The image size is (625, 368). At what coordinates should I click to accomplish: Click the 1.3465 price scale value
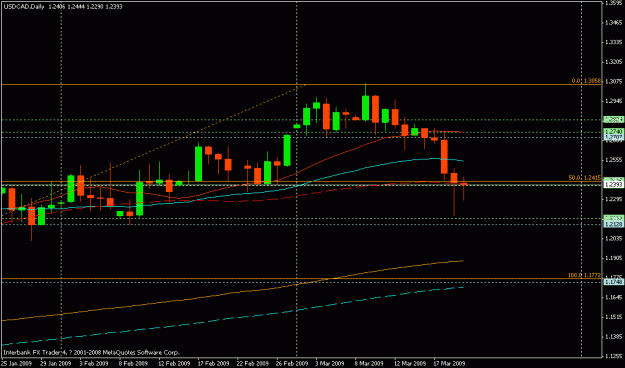614,23
